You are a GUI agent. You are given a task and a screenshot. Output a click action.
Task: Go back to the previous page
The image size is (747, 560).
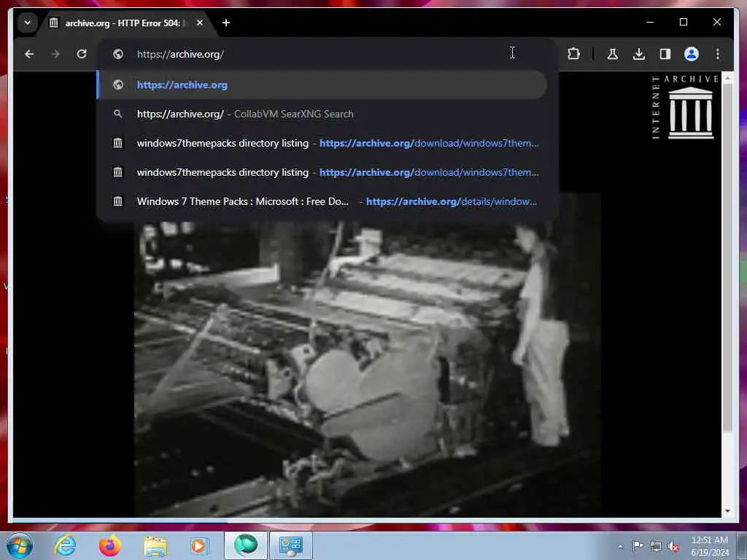pyautogui.click(x=29, y=54)
